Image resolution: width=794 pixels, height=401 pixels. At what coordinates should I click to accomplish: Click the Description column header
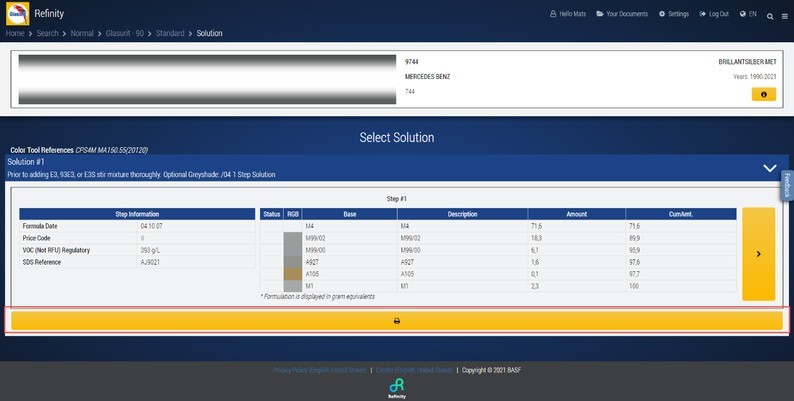tap(462, 214)
